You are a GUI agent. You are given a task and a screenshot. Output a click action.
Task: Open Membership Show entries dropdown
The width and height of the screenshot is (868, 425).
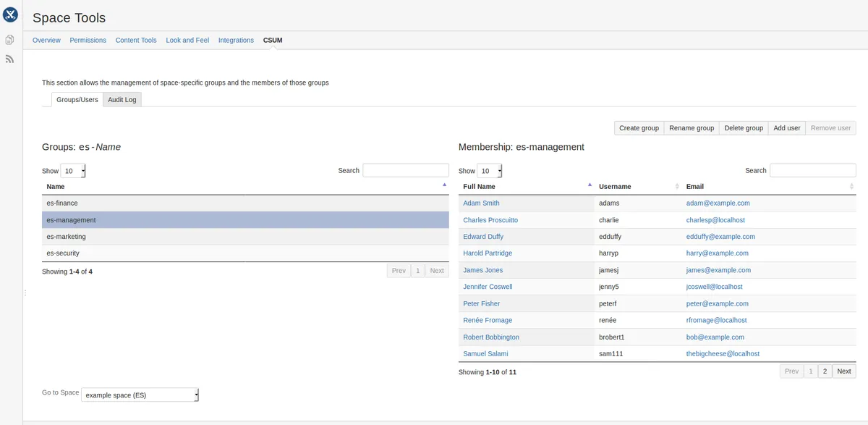click(x=490, y=171)
